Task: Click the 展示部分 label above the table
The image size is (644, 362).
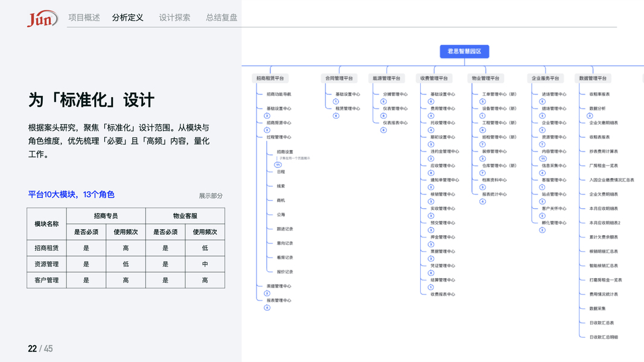Action: click(211, 195)
